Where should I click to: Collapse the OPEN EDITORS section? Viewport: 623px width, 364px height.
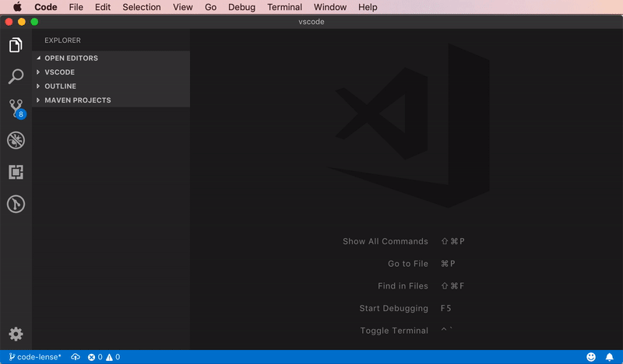pos(111,58)
